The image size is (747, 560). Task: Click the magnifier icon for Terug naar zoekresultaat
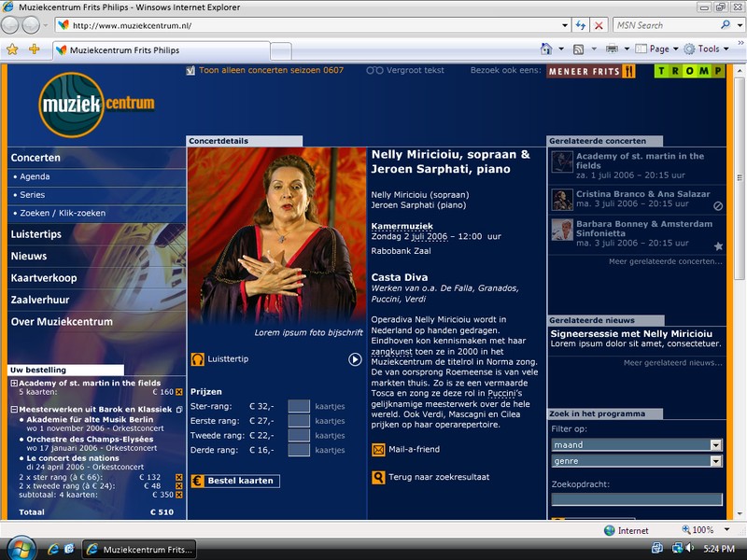(x=378, y=477)
